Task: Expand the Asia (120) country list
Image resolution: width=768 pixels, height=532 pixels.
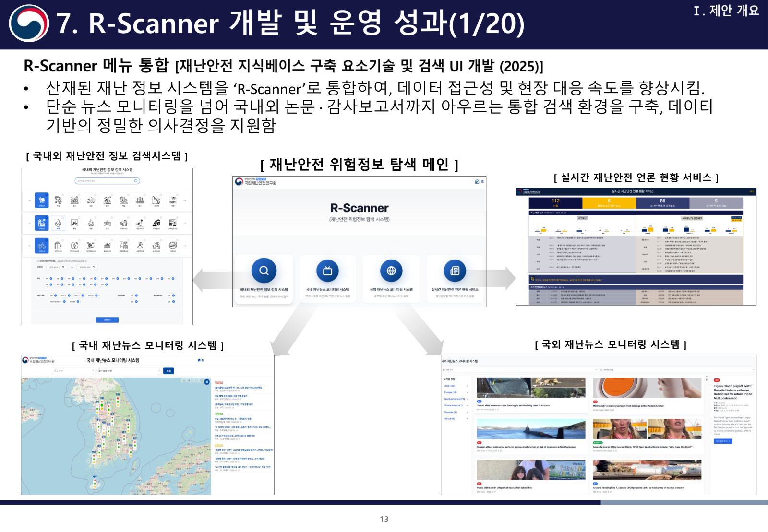Action: [x=454, y=385]
